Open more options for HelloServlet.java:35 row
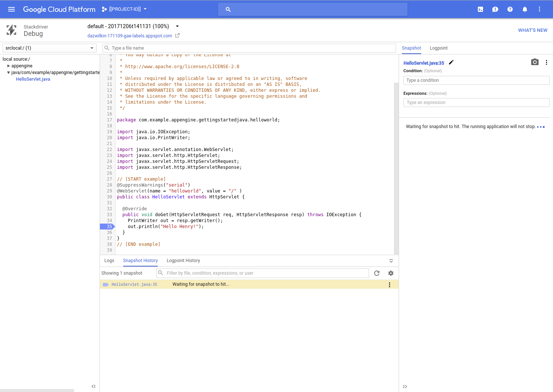The image size is (553, 392). 389,285
